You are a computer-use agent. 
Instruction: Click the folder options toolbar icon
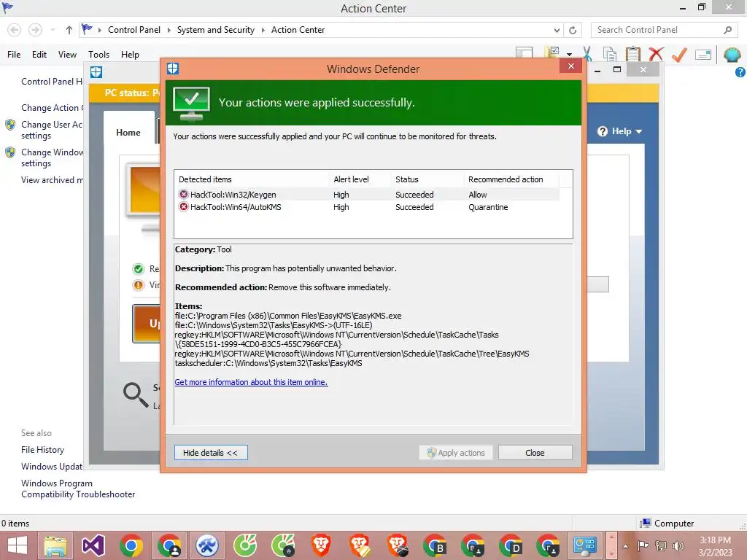tap(553, 52)
